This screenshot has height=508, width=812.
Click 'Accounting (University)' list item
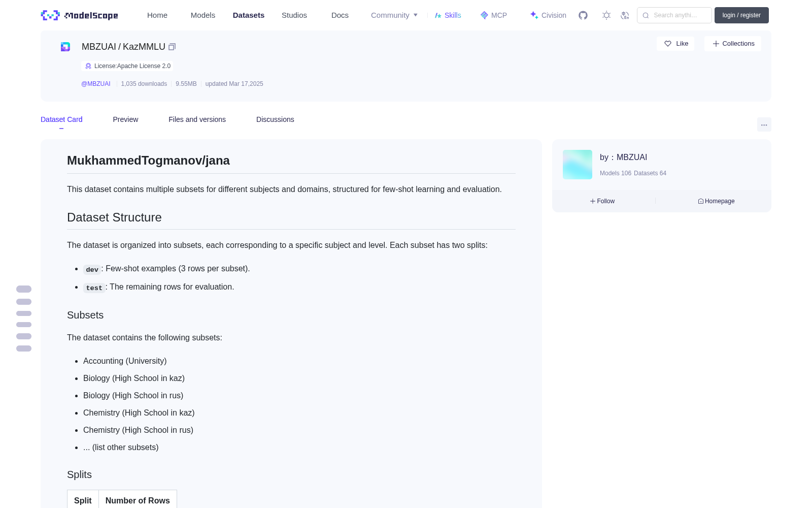125,361
